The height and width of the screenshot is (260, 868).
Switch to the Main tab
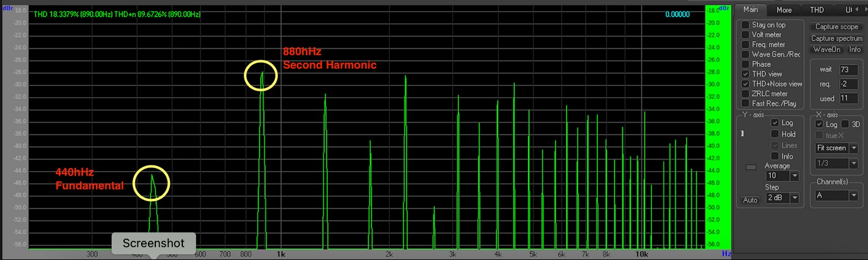(x=751, y=9)
